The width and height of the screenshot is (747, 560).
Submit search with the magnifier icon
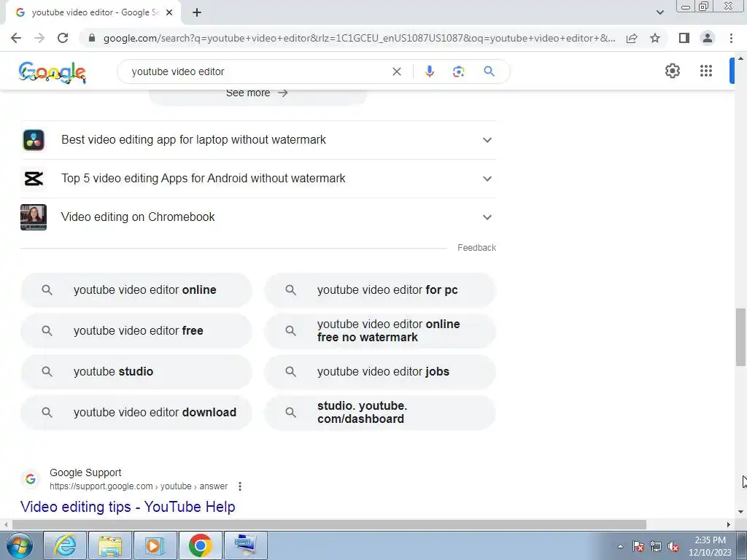489,71
